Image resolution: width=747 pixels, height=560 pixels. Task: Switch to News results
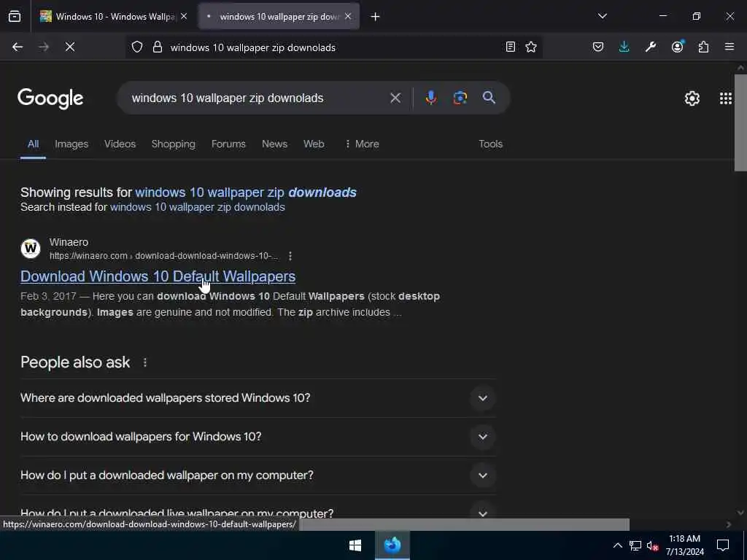click(274, 144)
